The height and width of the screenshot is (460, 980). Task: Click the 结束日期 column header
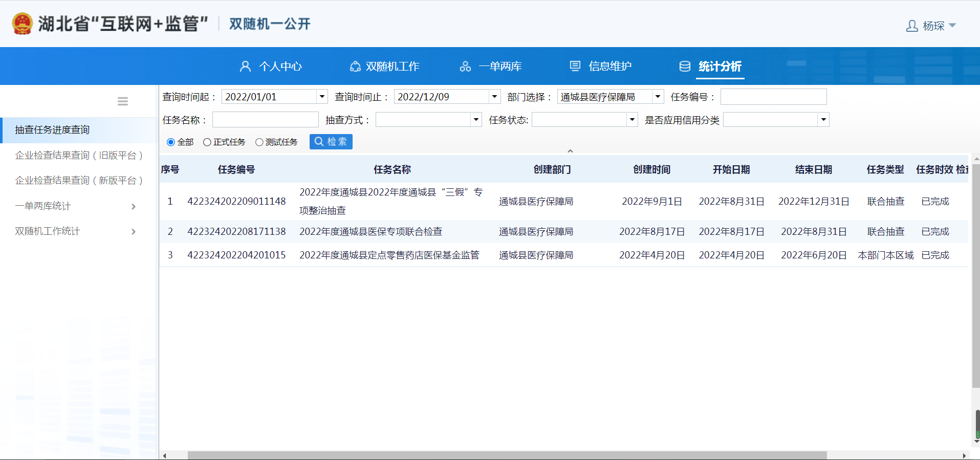814,169
